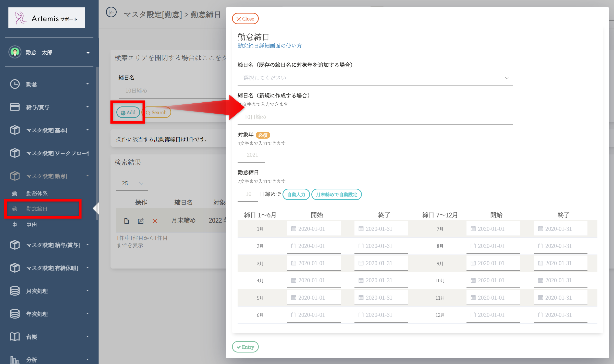Open the calendar icon for January start date
Viewport: 614px width, 364px height.
click(x=294, y=229)
